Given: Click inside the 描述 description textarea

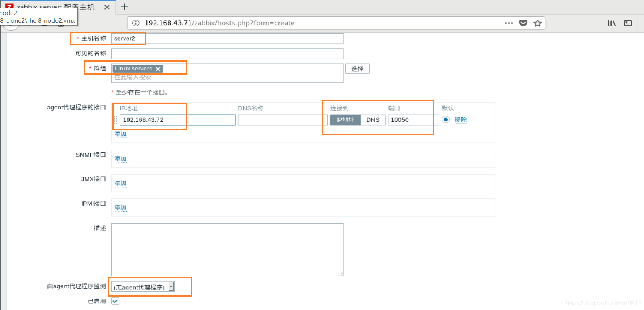Looking at the screenshot, I should click(227, 250).
